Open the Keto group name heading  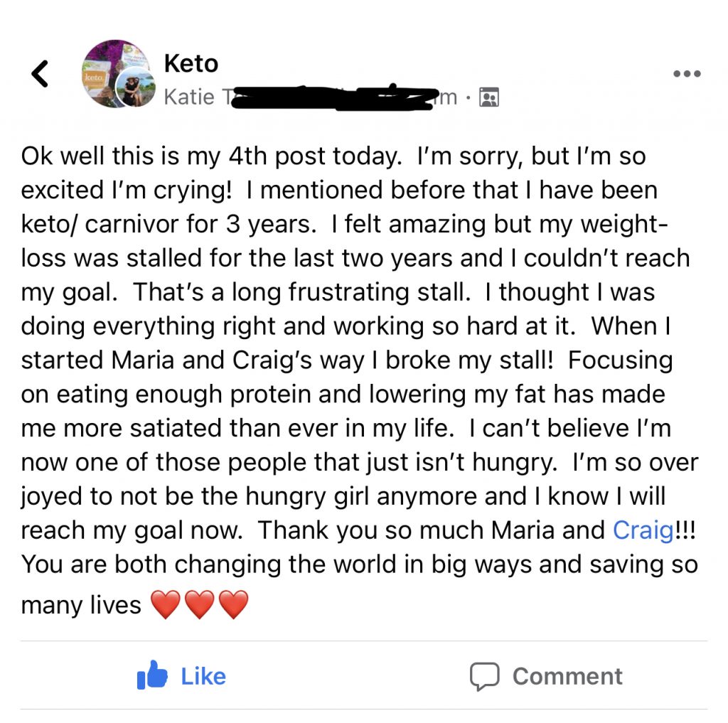click(191, 63)
